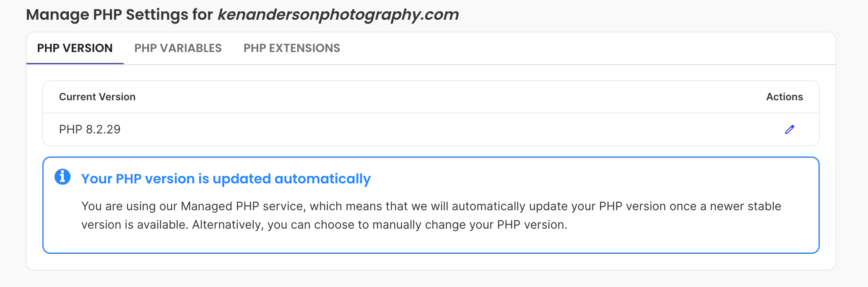Click the blue info icon in the notice
This screenshot has width=868, height=287.
click(x=62, y=177)
